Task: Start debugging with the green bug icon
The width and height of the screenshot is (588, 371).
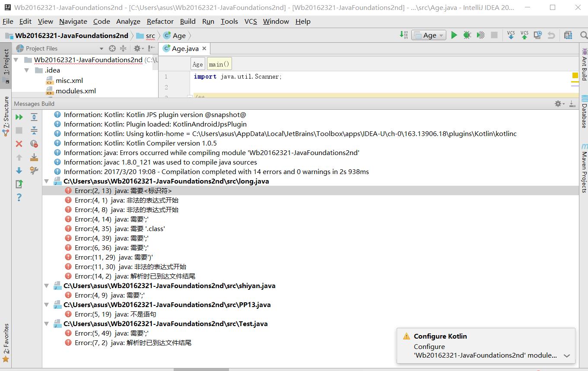Action: point(467,35)
